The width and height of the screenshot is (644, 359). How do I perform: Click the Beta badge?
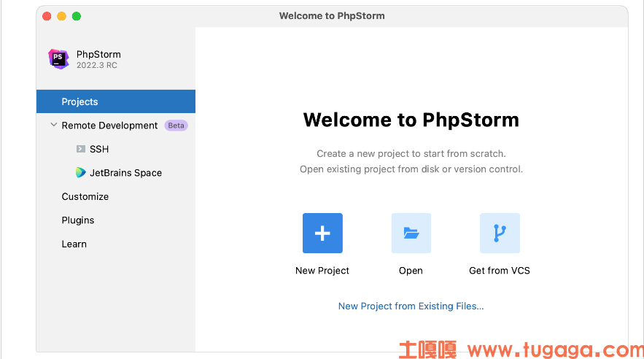click(x=176, y=126)
